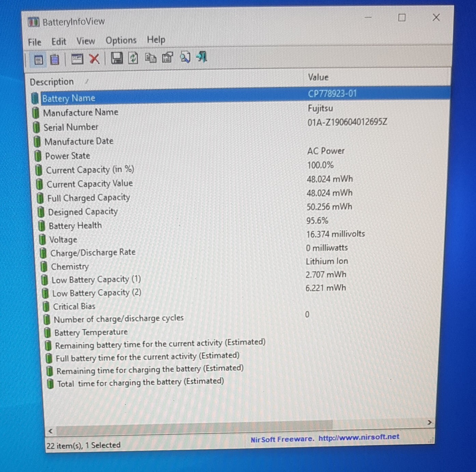
Task: Click the Fujitsu value cell
Action: pos(320,108)
